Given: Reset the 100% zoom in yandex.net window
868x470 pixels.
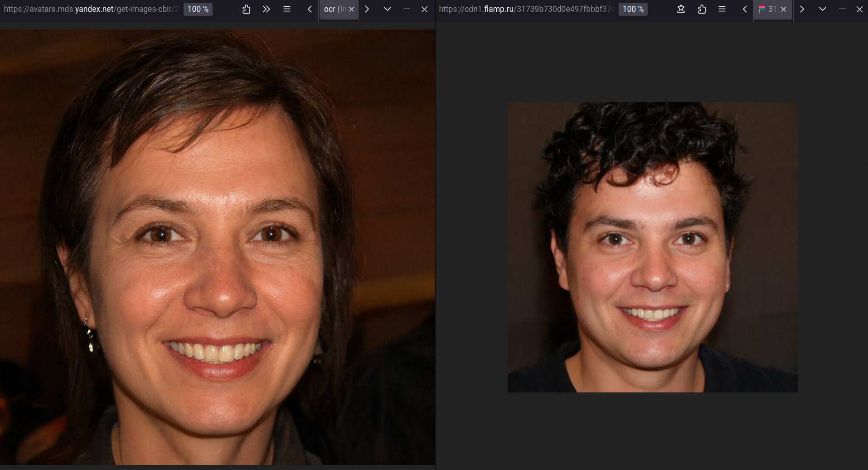Looking at the screenshot, I should pos(198,9).
